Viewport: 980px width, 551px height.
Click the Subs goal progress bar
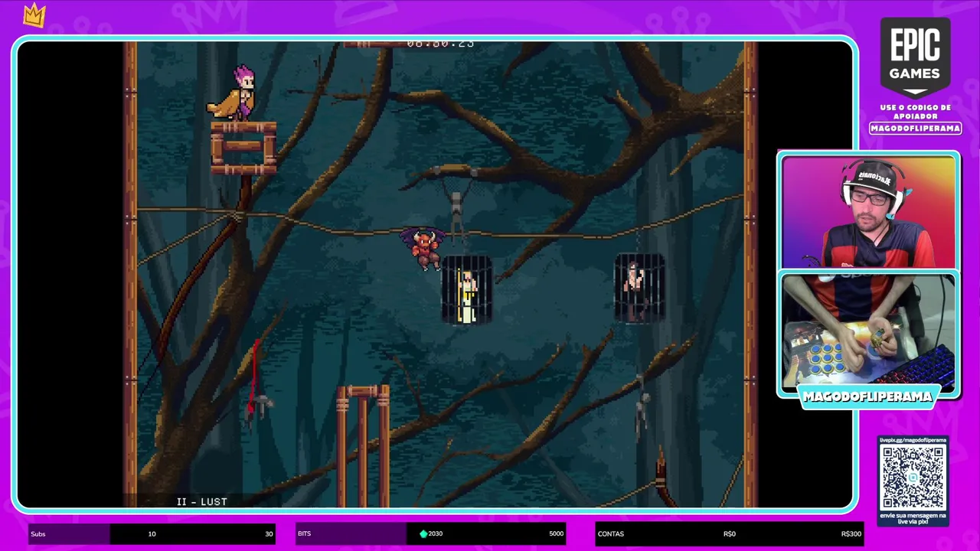tap(152, 533)
